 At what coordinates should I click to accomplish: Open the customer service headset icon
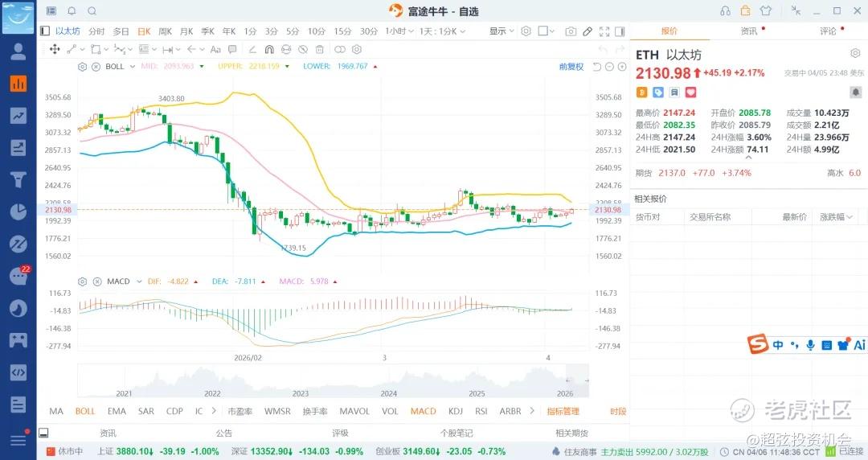[726, 11]
